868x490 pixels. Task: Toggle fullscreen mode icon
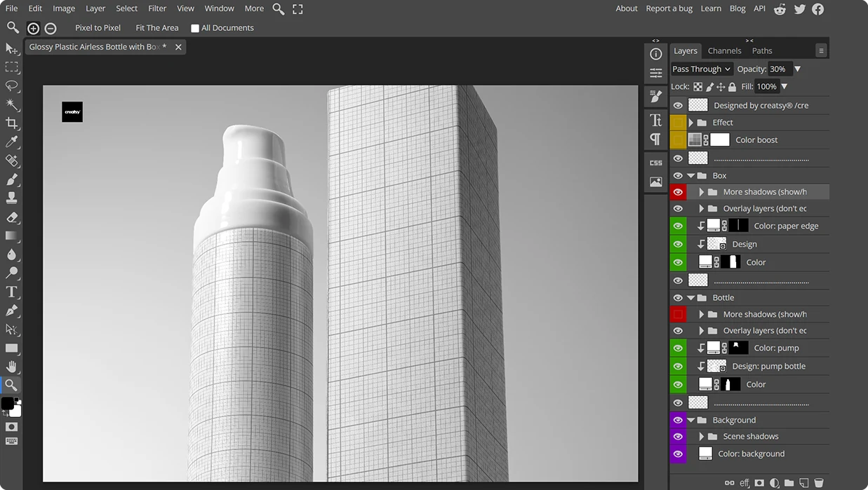[x=298, y=9]
